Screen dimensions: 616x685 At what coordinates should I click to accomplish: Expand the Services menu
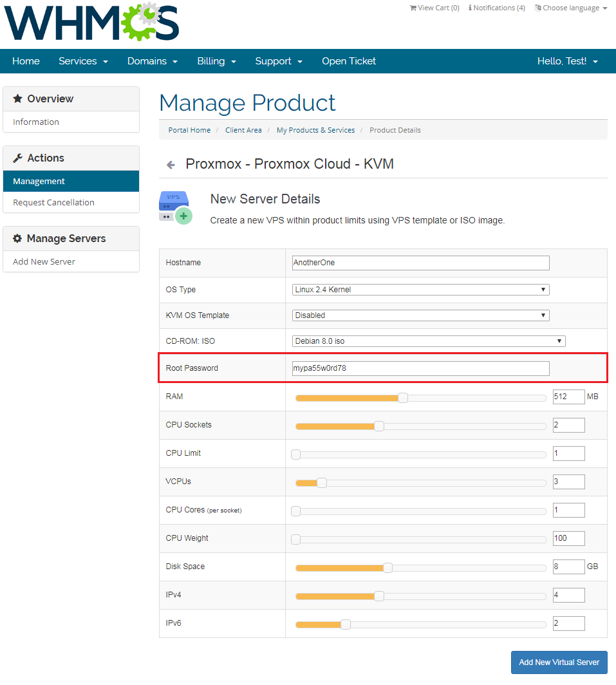click(83, 61)
